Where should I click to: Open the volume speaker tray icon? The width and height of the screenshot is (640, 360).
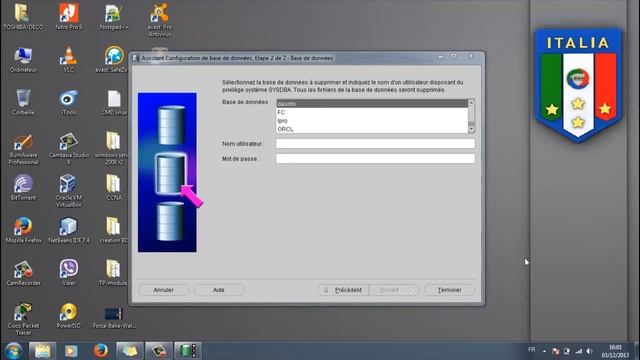tap(589, 351)
